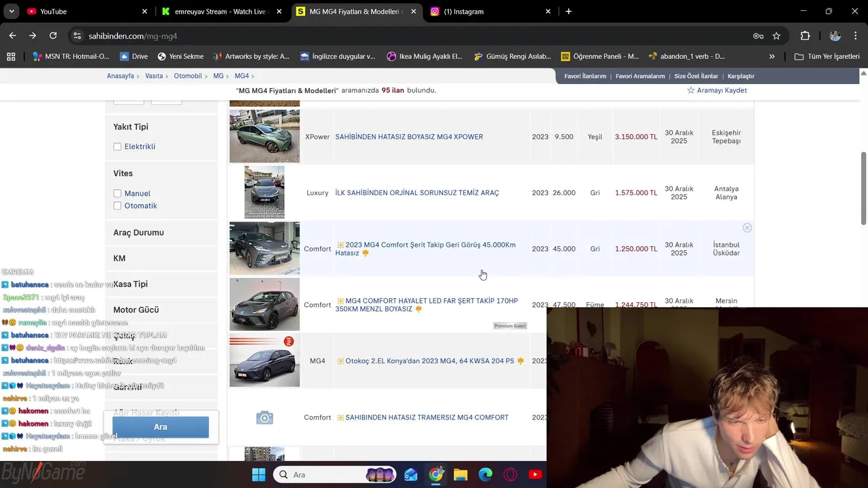
Task: Reload the sahibinden page
Action: coord(53,36)
